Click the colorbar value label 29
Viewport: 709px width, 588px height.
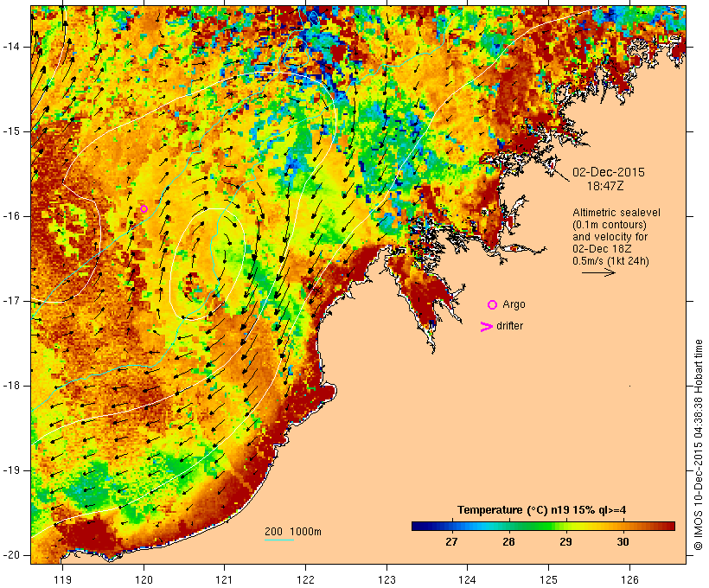point(565,541)
